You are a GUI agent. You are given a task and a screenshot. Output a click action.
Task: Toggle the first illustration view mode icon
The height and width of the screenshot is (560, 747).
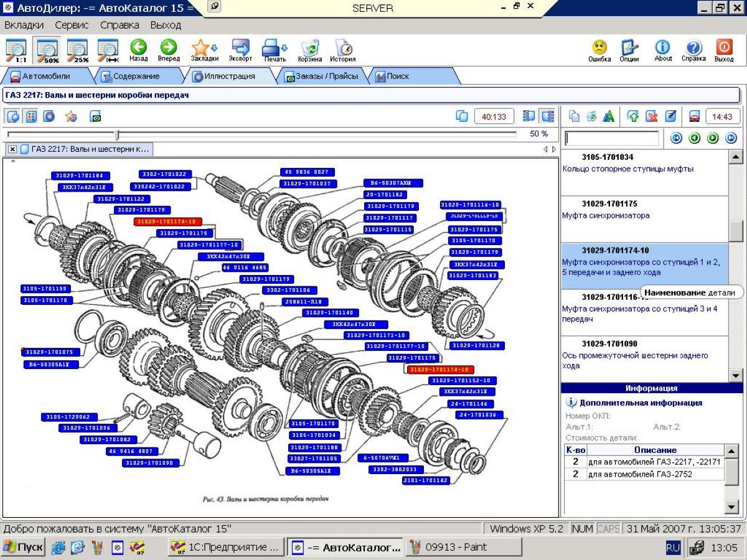(x=13, y=116)
